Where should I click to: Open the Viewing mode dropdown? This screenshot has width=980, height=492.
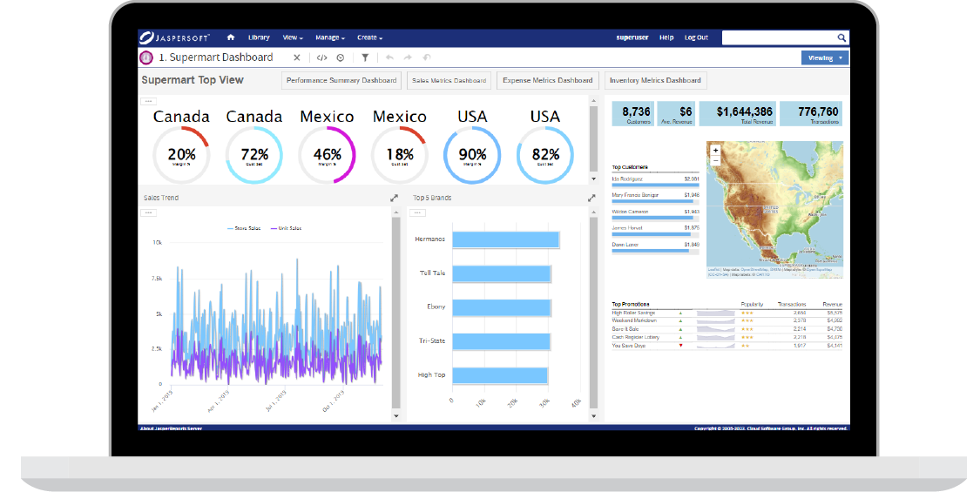825,58
